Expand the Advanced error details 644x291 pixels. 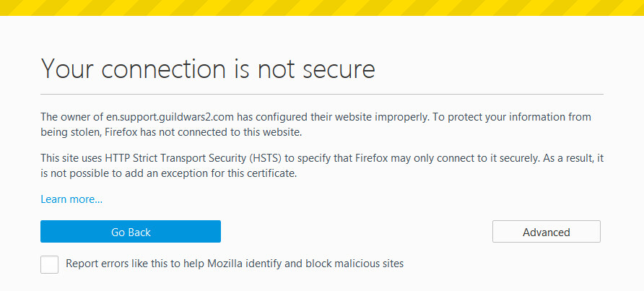[x=547, y=232]
